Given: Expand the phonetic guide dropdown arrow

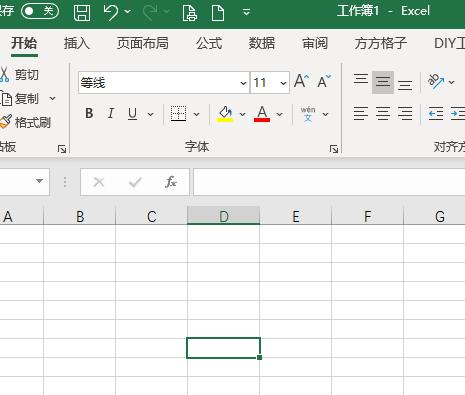Looking at the screenshot, I should click(325, 114).
